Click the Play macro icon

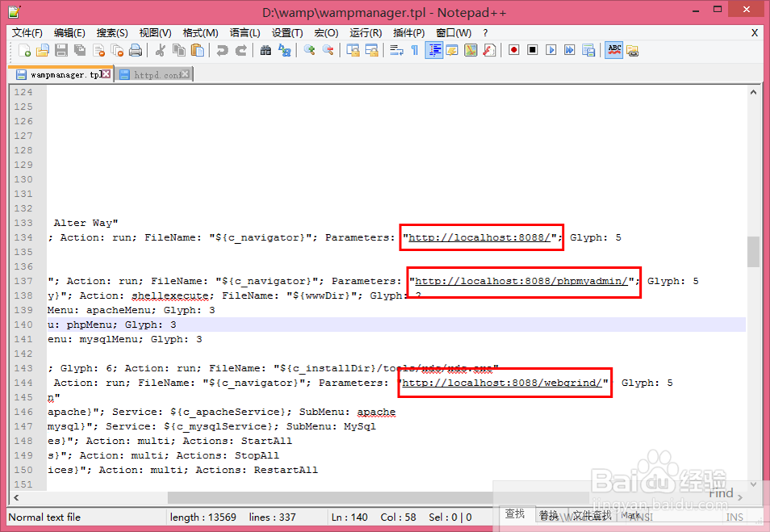pyautogui.click(x=551, y=50)
